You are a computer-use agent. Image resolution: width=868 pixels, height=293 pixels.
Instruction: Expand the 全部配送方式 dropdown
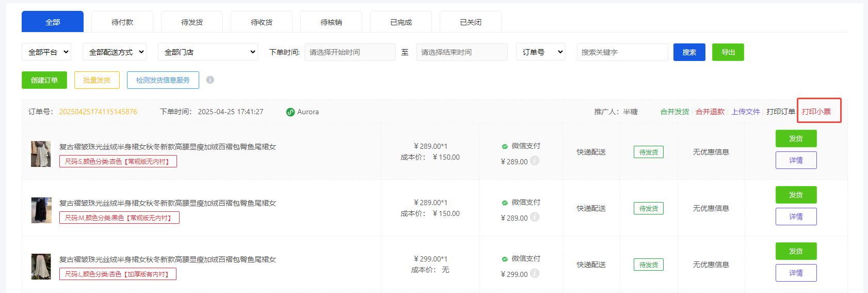click(114, 52)
